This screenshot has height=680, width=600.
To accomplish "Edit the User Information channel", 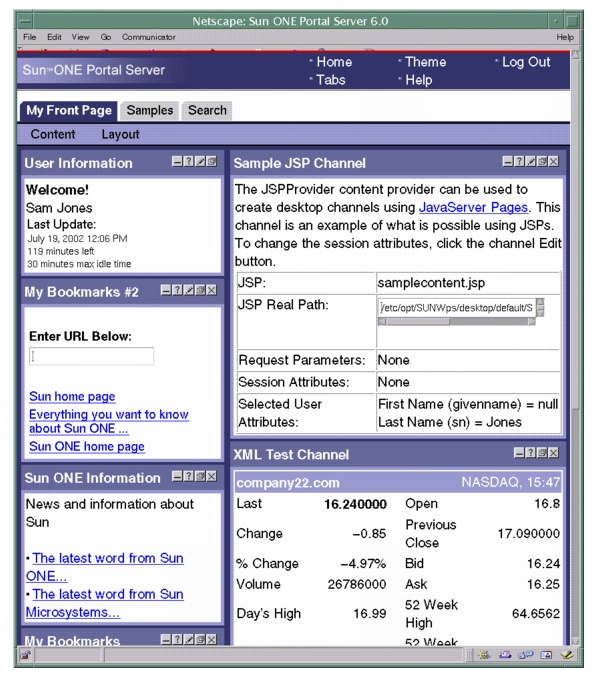I will (x=200, y=161).
